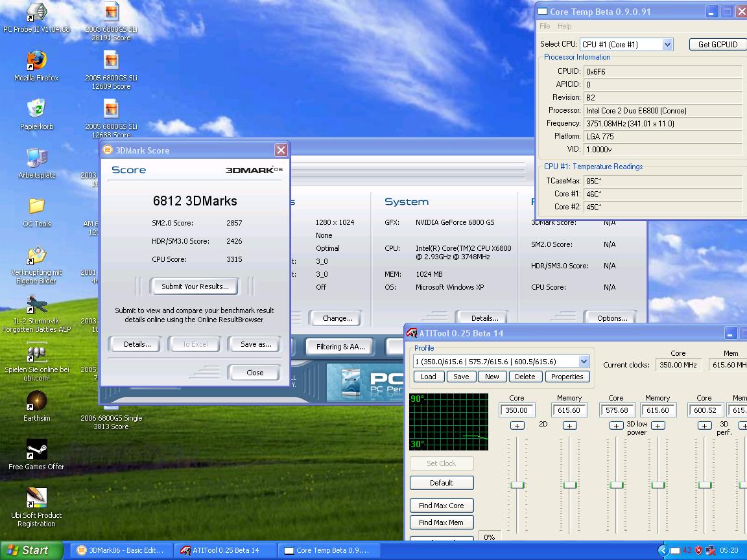Click the Change button in 3DMark06 settings
747x560 pixels.
(337, 318)
